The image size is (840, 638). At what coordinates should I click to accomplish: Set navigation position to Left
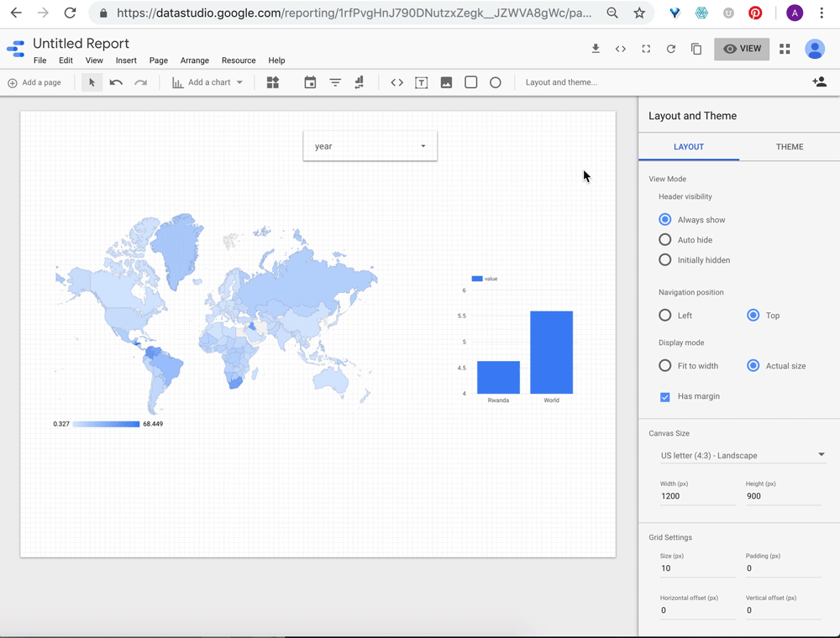click(x=664, y=316)
